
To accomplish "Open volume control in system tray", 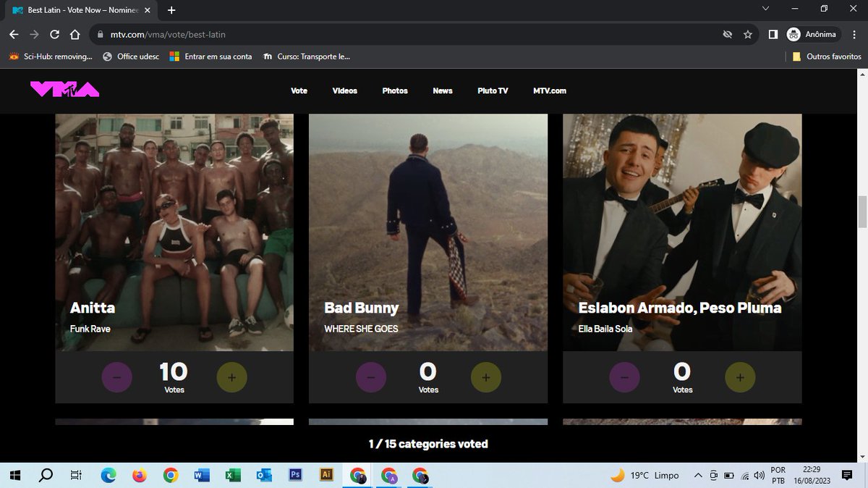I will tap(759, 476).
